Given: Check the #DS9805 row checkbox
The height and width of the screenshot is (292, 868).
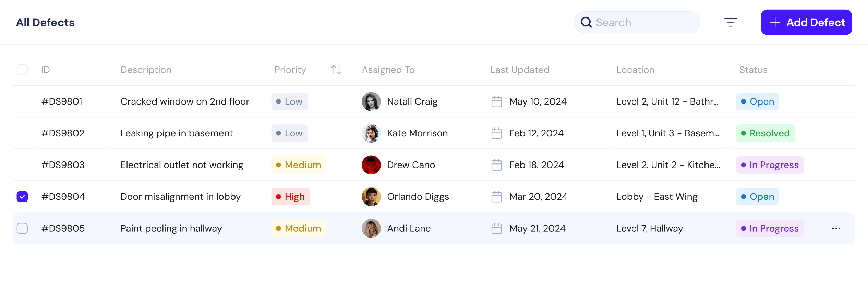Looking at the screenshot, I should (22, 229).
